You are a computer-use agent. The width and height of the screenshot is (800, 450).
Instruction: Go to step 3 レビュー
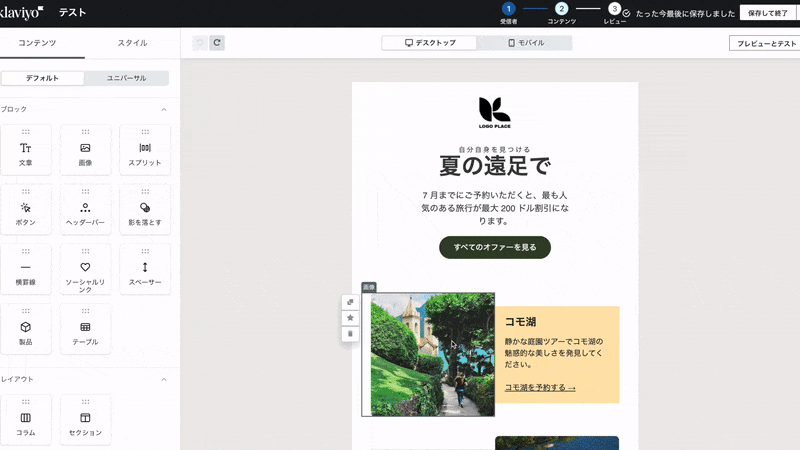point(615,13)
